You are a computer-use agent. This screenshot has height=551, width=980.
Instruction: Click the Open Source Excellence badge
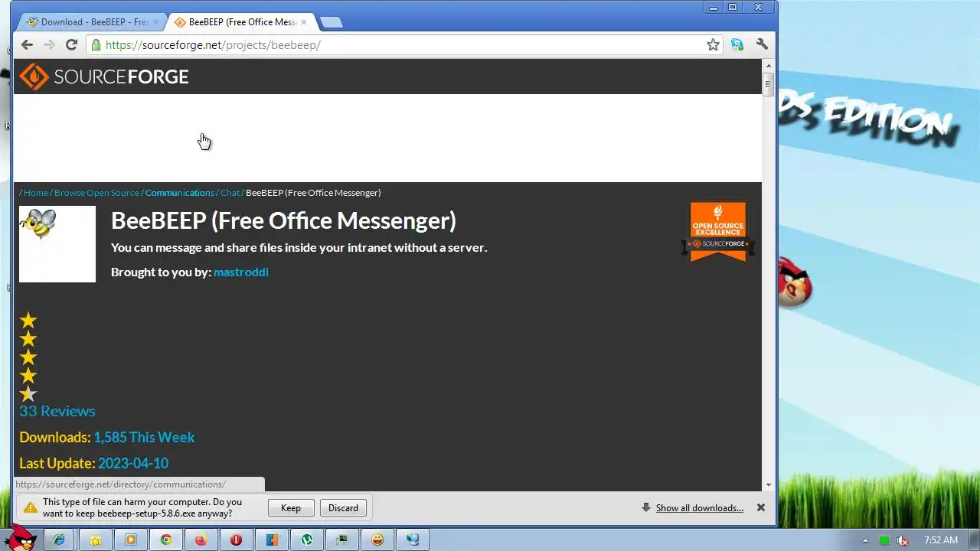coord(718,232)
